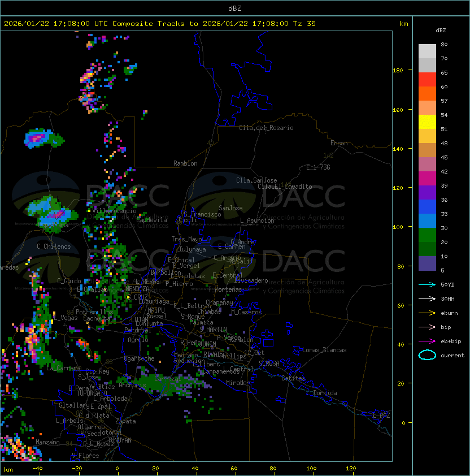Click the yellow eburn arrow in legend
The image size is (470, 476).
(x=427, y=313)
